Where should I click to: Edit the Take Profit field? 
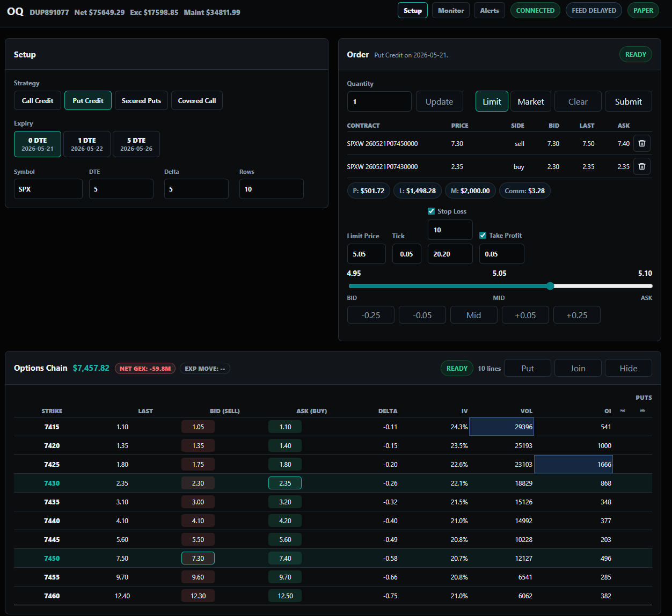[502, 254]
